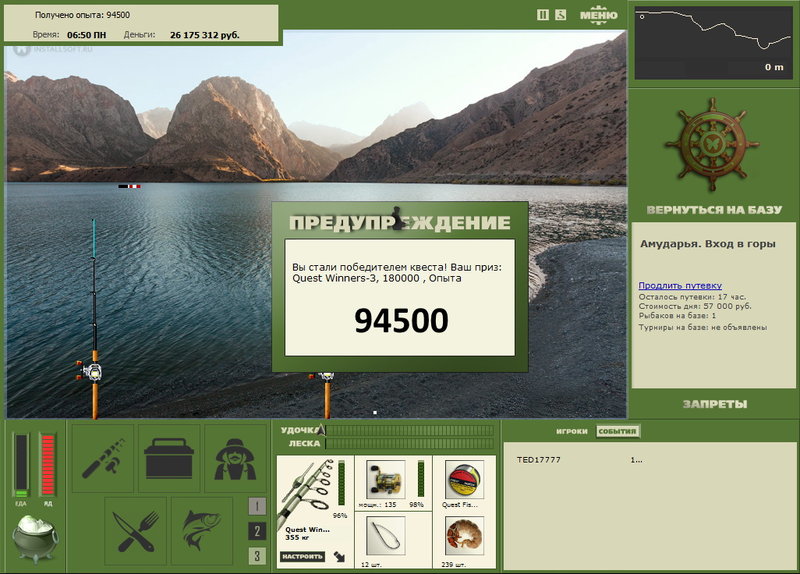Click the S sound icon
Image resolution: width=800 pixels, height=574 pixels.
(x=561, y=15)
